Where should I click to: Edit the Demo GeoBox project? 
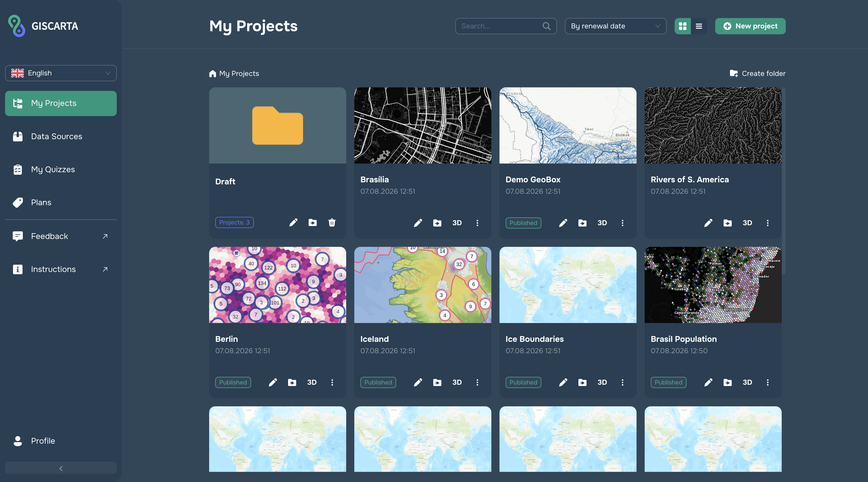563,223
